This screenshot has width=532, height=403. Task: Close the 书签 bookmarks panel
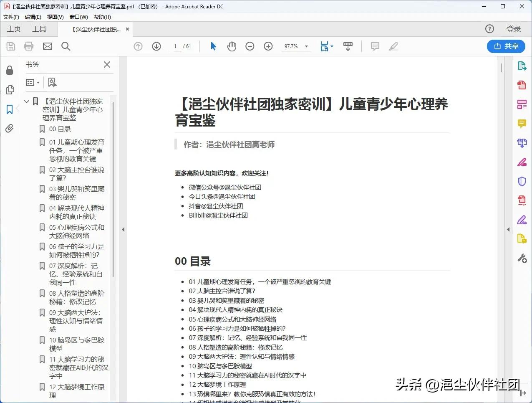pyautogui.click(x=107, y=64)
